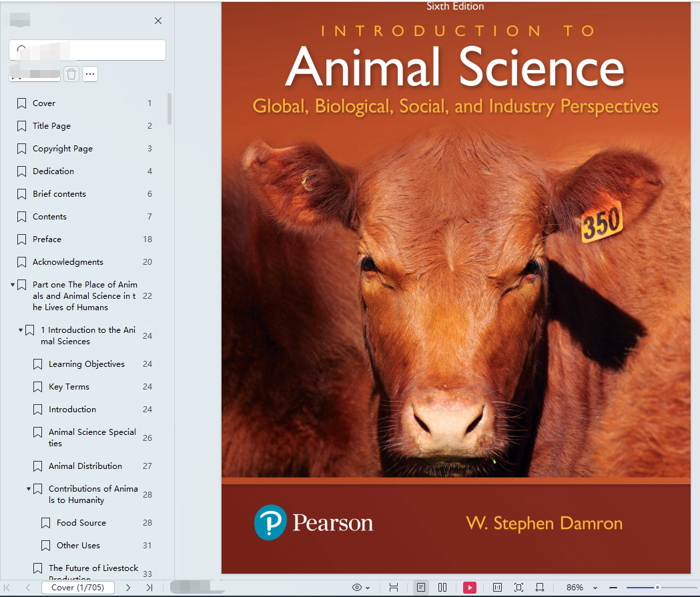The height and width of the screenshot is (597, 700).
Task: Open Animal Science Specialties bookmark
Action: (x=92, y=438)
